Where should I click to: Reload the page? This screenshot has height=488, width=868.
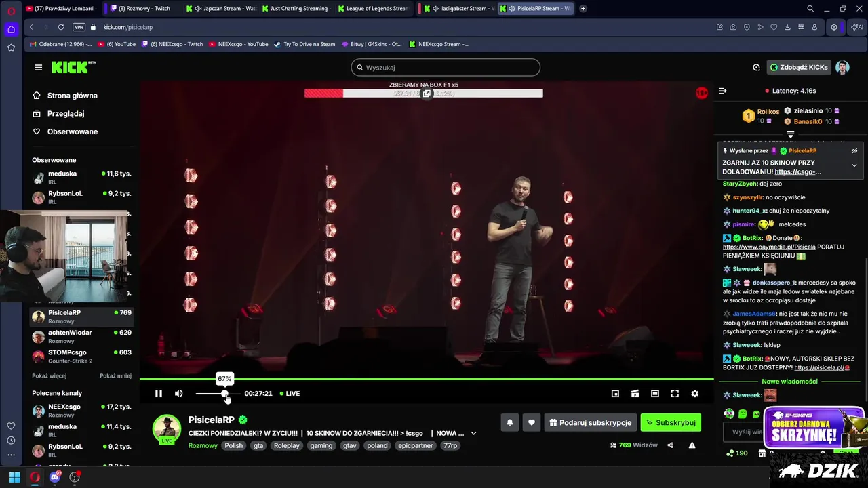61,27
